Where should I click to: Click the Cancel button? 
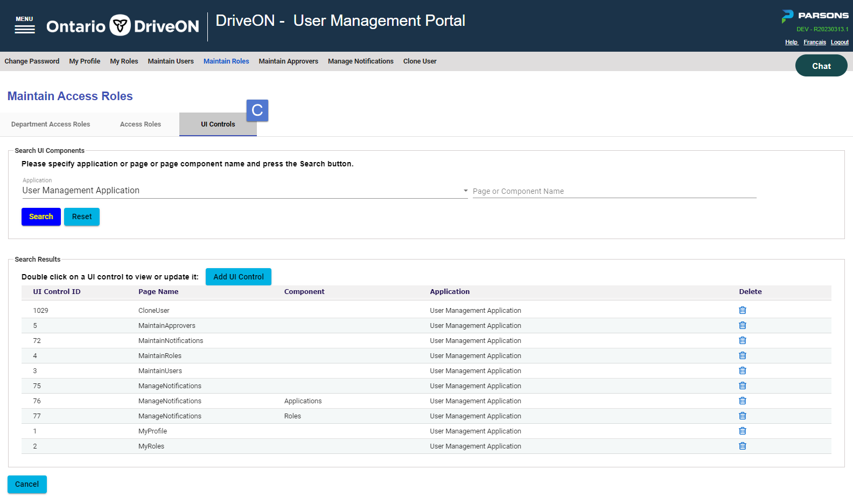tap(27, 484)
